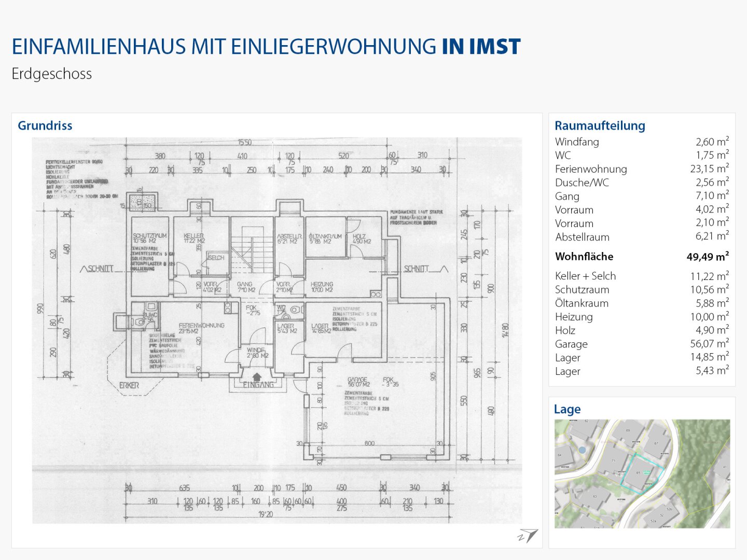Select the '23,15 m²' value
The height and width of the screenshot is (560, 747).
coord(710,169)
